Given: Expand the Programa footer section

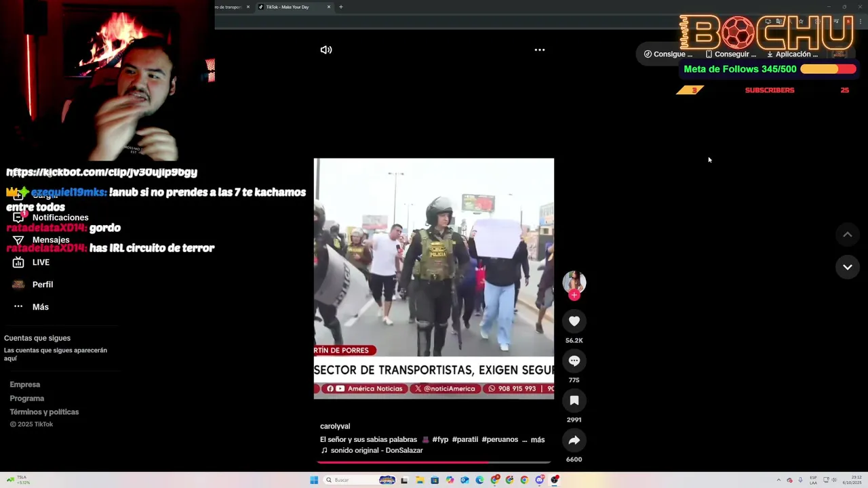Looking at the screenshot, I should click(x=27, y=399).
